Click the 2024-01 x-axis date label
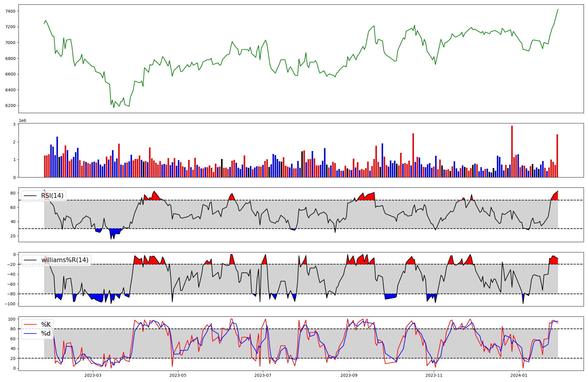Image resolution: width=588 pixels, height=382 pixels. [519, 375]
